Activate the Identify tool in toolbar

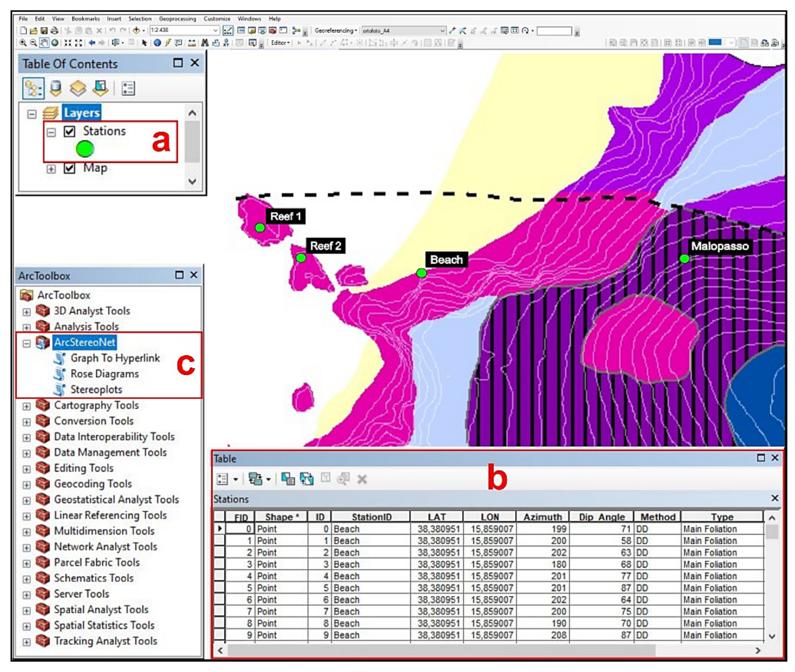[x=157, y=43]
